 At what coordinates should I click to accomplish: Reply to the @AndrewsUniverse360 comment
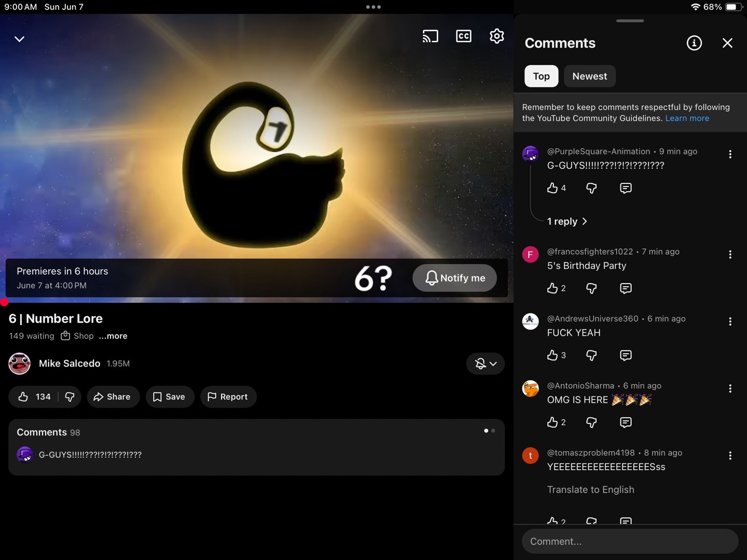pyautogui.click(x=626, y=355)
